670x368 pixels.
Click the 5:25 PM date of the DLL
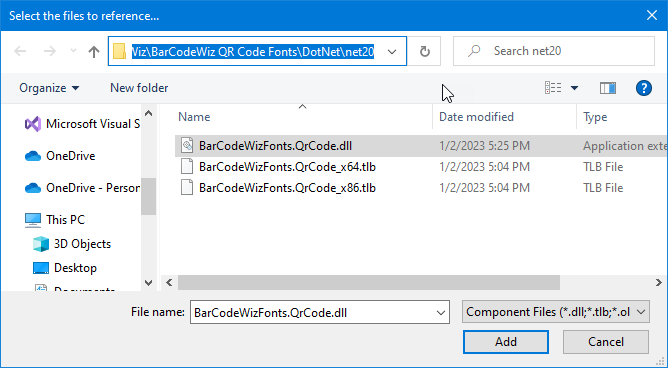[484, 146]
